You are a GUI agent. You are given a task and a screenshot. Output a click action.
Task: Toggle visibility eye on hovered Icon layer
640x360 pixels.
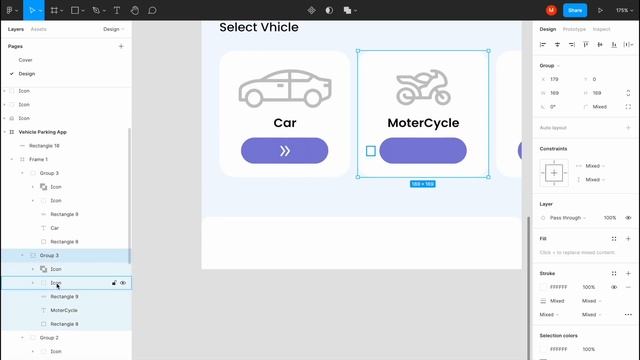123,283
